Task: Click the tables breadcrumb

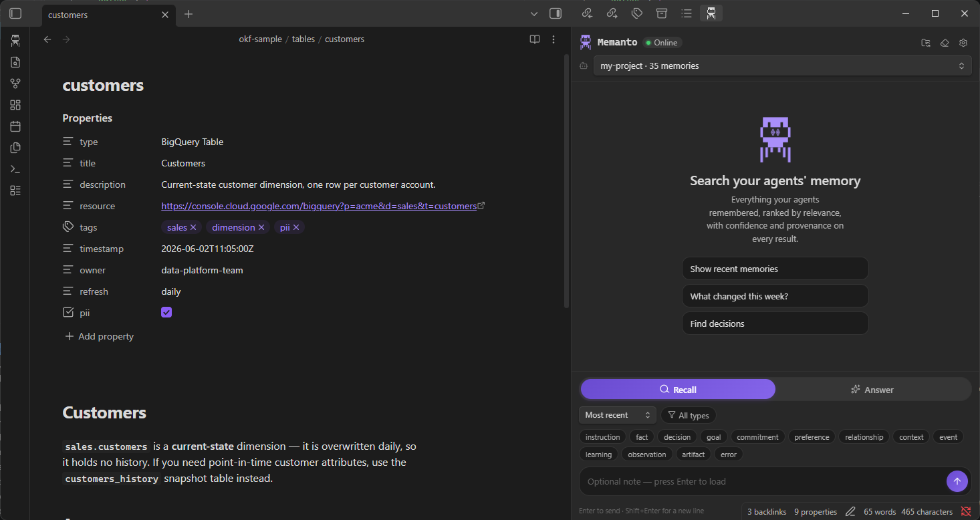Action: 303,39
